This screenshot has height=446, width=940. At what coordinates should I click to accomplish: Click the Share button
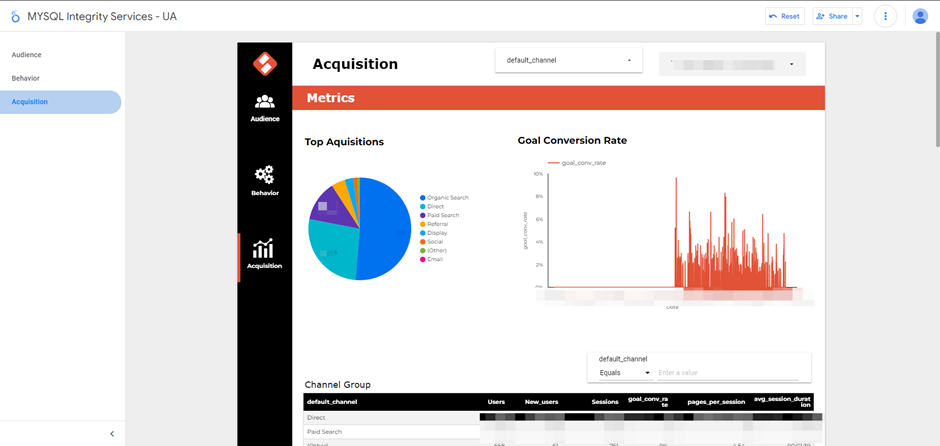click(832, 16)
